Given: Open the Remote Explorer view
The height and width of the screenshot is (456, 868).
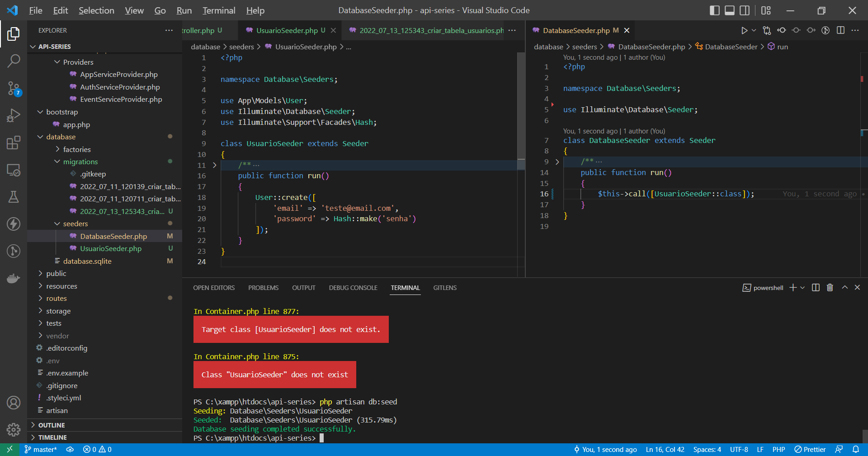Looking at the screenshot, I should pos(14,170).
